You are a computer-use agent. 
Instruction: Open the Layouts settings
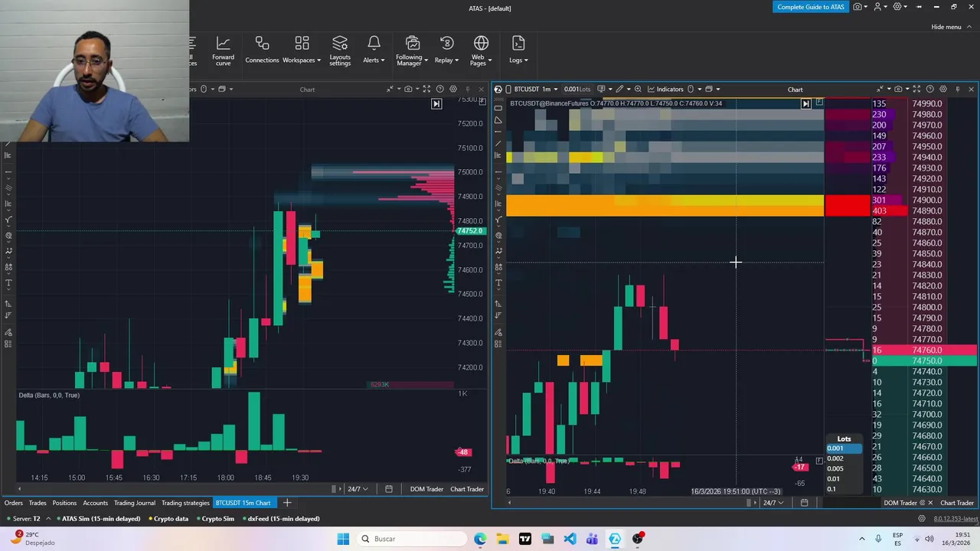[340, 51]
